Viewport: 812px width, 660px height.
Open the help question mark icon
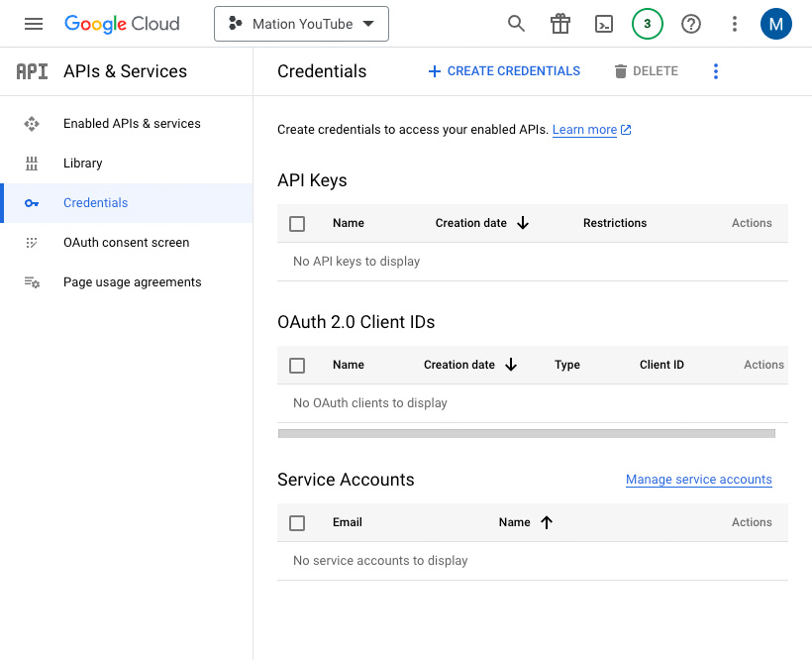coord(691,24)
